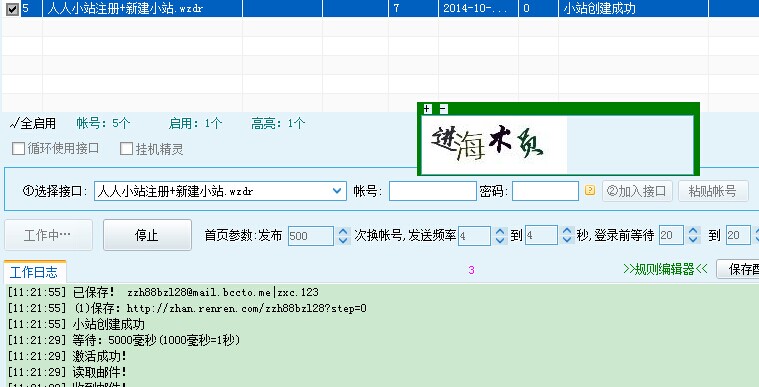The image size is (759, 387).
Task: Click the magenta number 3 counter
Action: [x=471, y=270]
